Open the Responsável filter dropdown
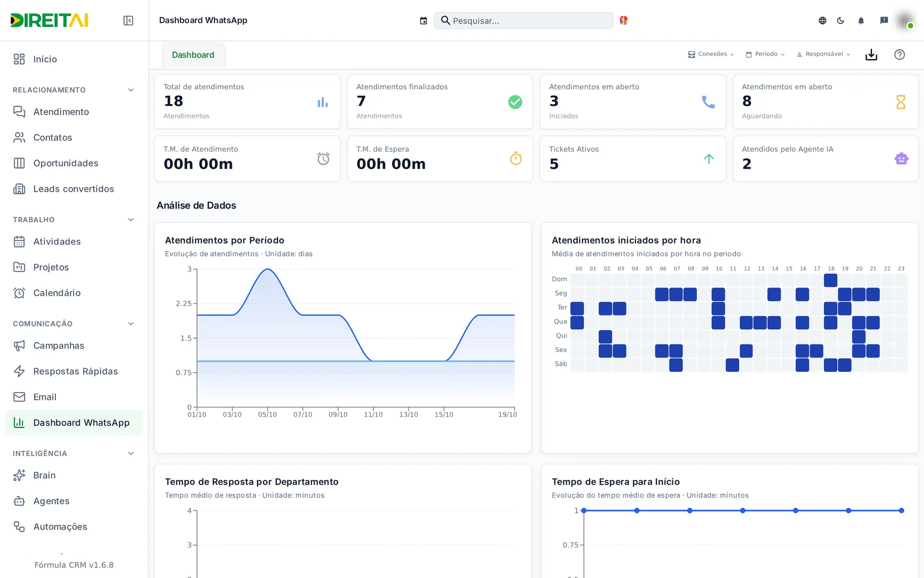Image resolution: width=924 pixels, height=578 pixels. point(823,54)
